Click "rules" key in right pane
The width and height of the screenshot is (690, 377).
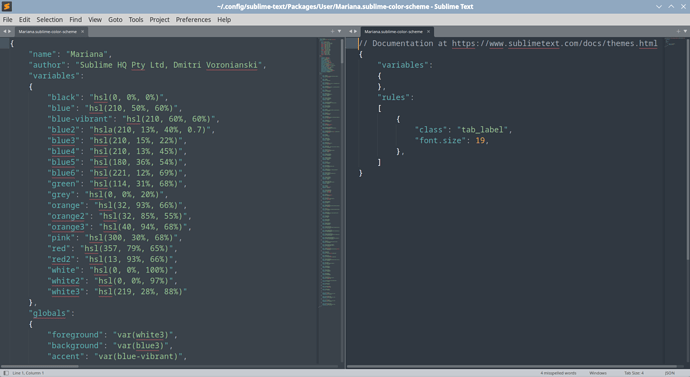394,97
